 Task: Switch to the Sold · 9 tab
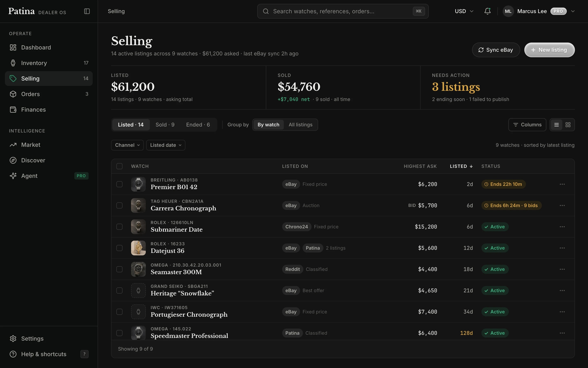click(x=165, y=125)
